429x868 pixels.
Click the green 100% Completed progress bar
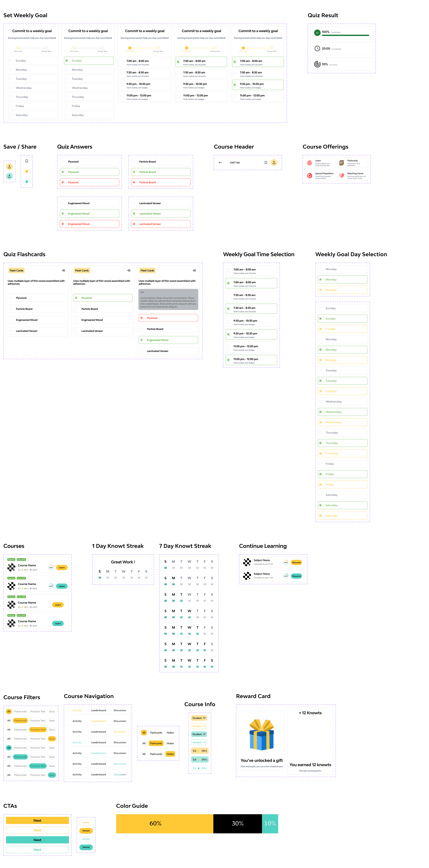[345, 35]
